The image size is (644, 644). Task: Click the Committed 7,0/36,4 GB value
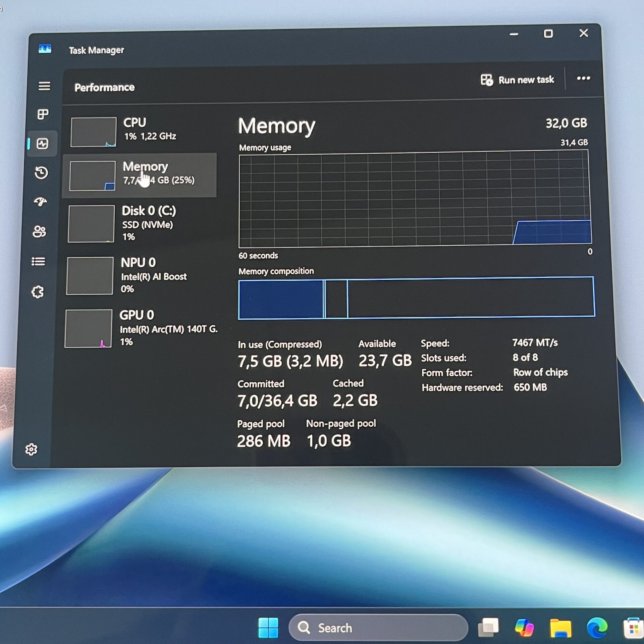(x=277, y=400)
